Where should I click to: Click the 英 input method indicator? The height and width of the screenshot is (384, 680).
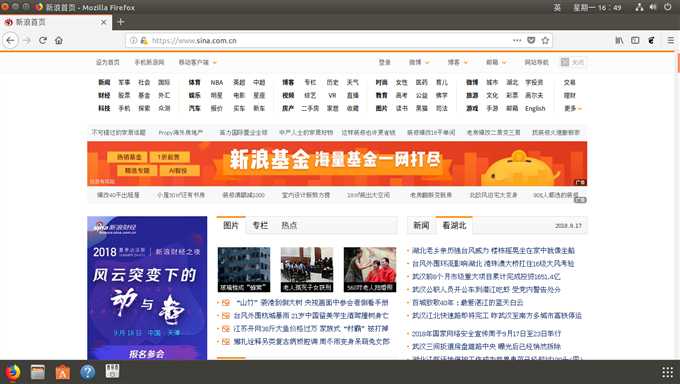pyautogui.click(x=557, y=7)
